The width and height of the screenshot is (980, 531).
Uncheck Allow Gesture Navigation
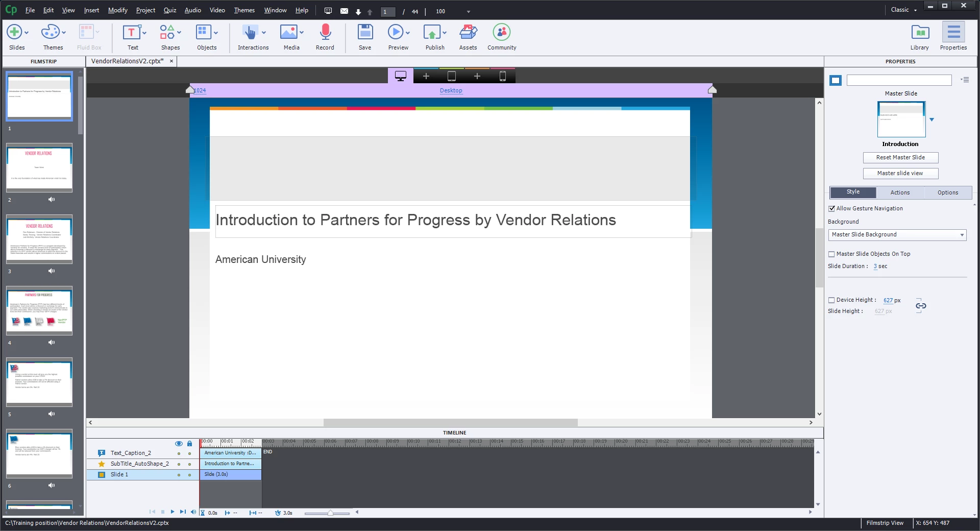pyautogui.click(x=831, y=208)
